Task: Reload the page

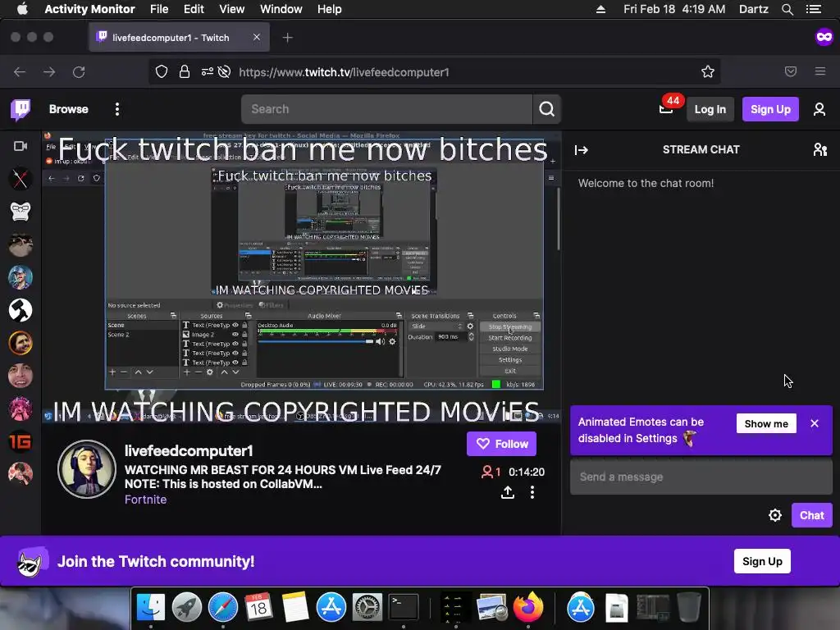Action: [79, 72]
